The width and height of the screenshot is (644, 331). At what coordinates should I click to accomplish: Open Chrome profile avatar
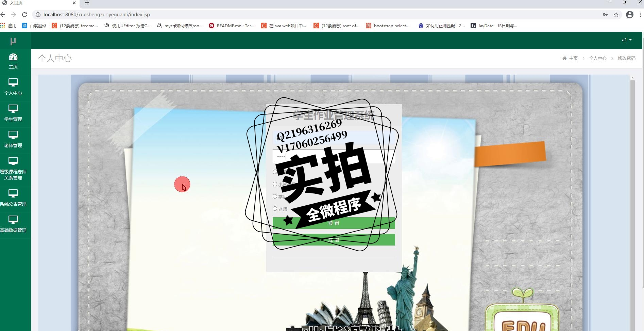630,15
